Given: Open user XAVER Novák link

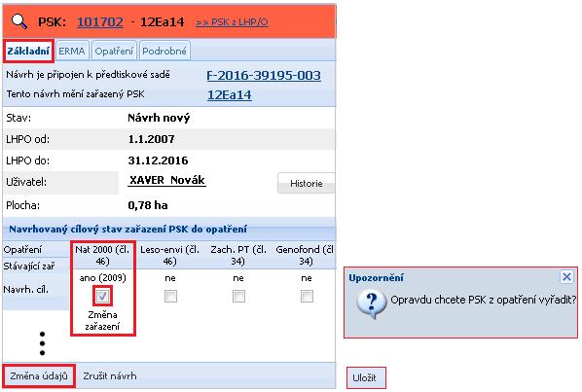Looking at the screenshot, I should tap(166, 181).
